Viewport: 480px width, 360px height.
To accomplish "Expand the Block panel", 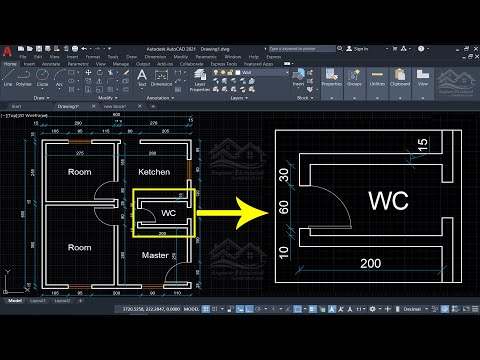I will pos(305,98).
